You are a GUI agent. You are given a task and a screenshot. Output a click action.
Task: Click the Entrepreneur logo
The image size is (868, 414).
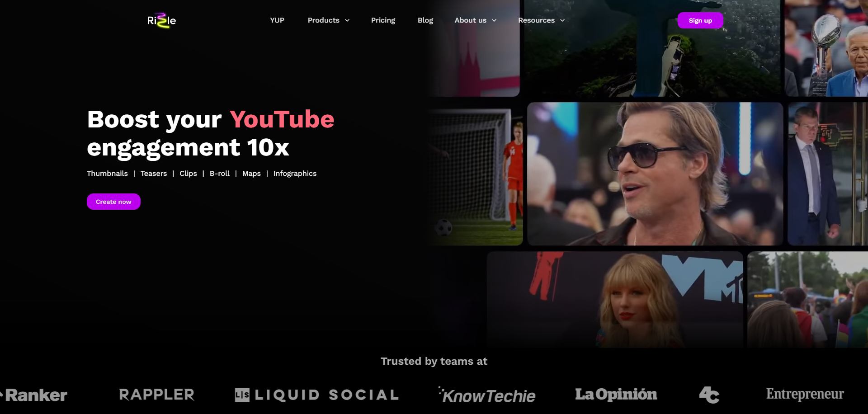pyautogui.click(x=805, y=394)
